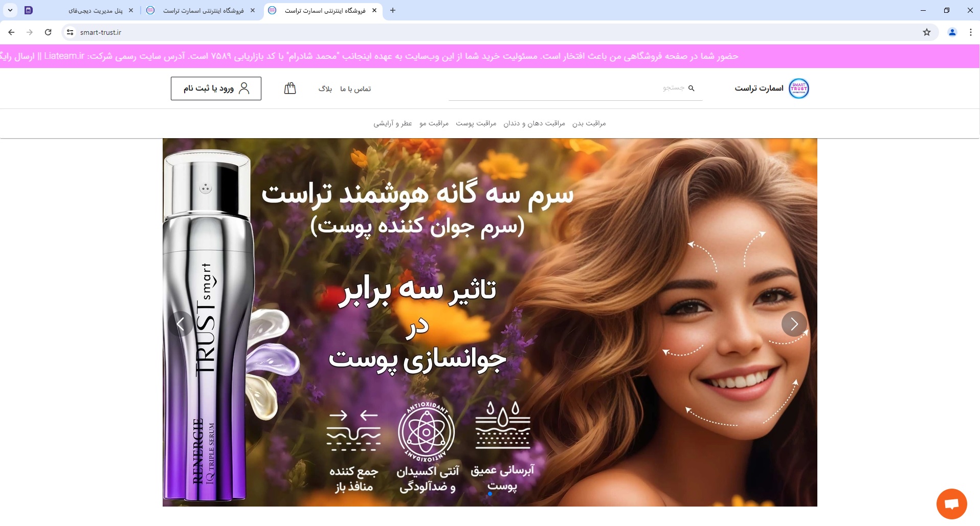Open مراقبت بدن category
980x526 pixels.
click(589, 123)
